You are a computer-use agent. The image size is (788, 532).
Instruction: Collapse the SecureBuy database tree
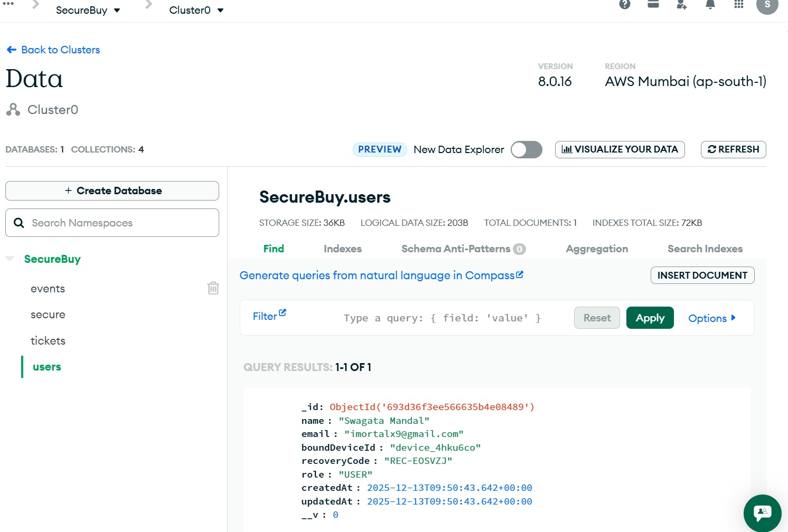tap(10, 259)
